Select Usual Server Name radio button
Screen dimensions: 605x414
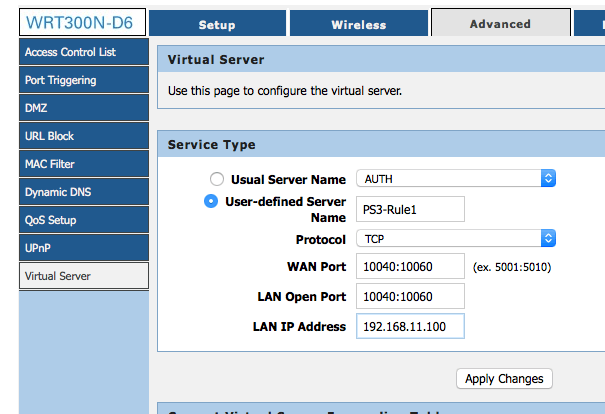click(x=217, y=179)
